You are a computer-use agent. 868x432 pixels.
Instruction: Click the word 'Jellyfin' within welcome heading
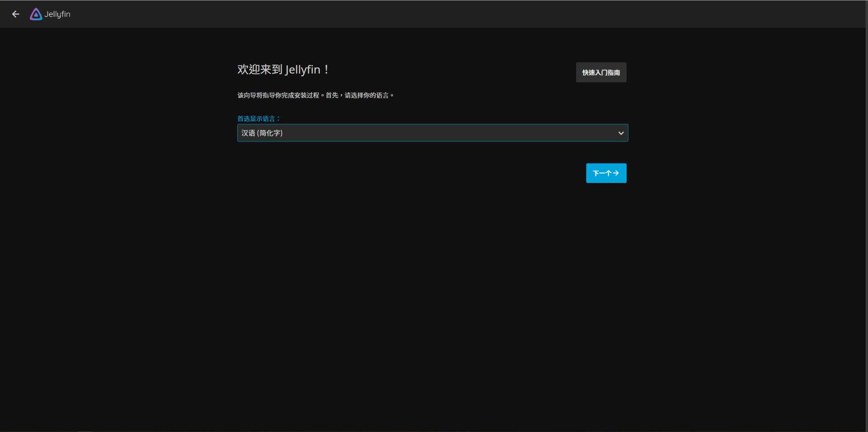[302, 70]
